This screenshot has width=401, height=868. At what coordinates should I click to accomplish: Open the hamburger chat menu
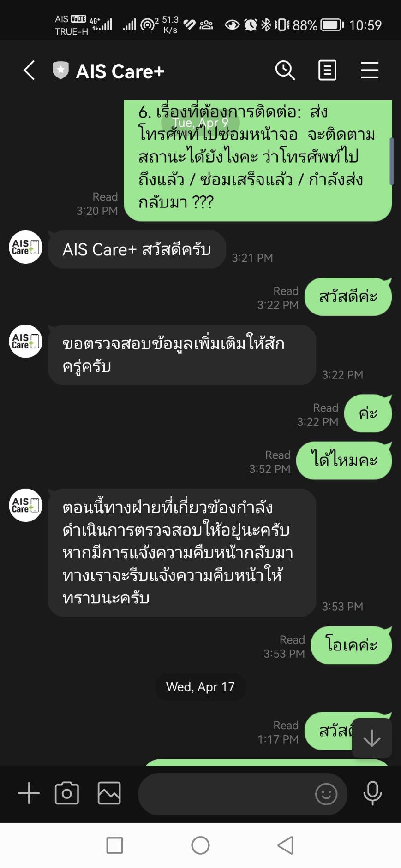pyautogui.click(x=370, y=71)
